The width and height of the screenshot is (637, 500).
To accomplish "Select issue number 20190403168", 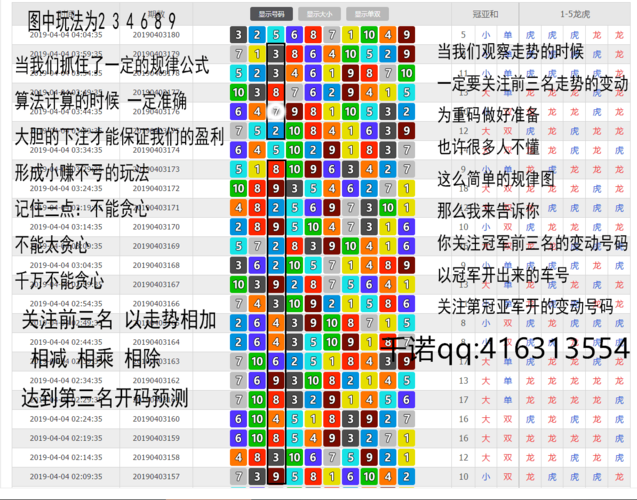I will click(156, 265).
